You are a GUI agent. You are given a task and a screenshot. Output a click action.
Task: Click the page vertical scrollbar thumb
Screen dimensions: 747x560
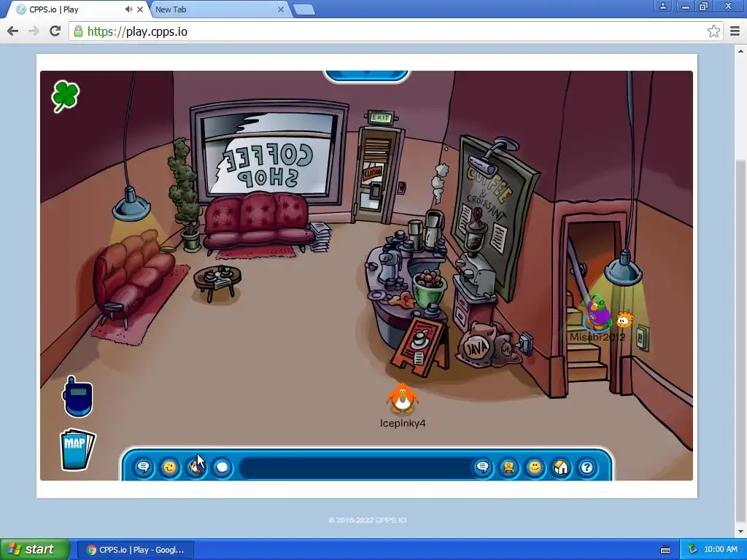[x=741, y=341]
